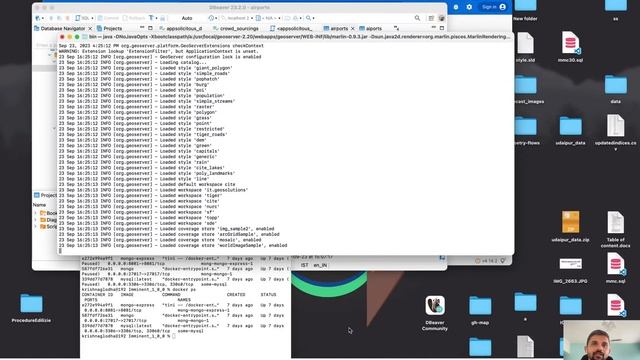Show hidden editor tabs overflow list
This screenshot has width=640, height=360.
(x=396, y=28)
